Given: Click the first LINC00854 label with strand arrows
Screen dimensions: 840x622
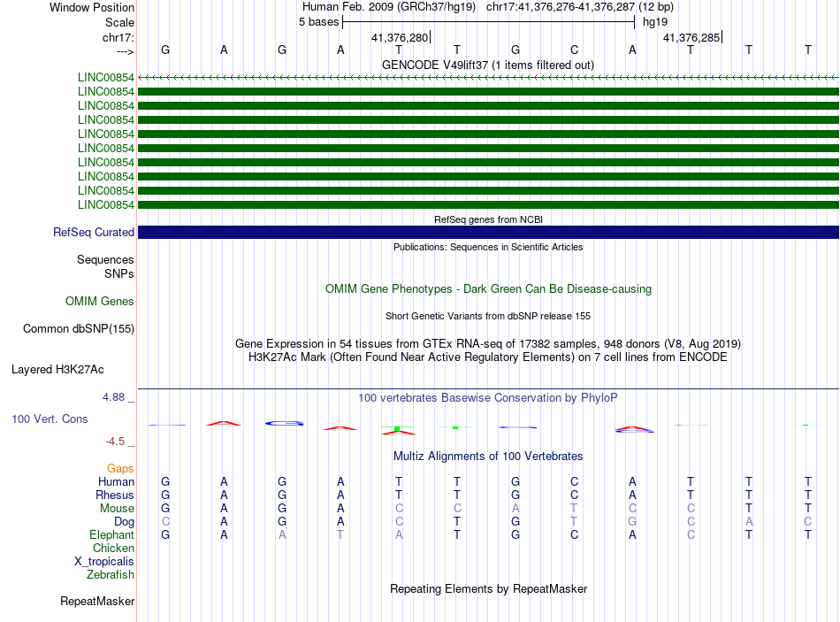Looking at the screenshot, I should [106, 77].
